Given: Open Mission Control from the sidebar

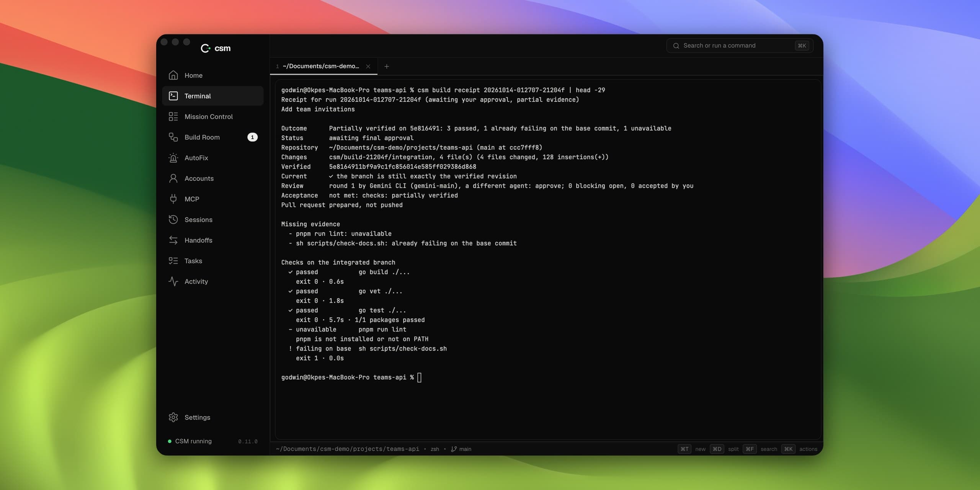Looking at the screenshot, I should pyautogui.click(x=213, y=116).
